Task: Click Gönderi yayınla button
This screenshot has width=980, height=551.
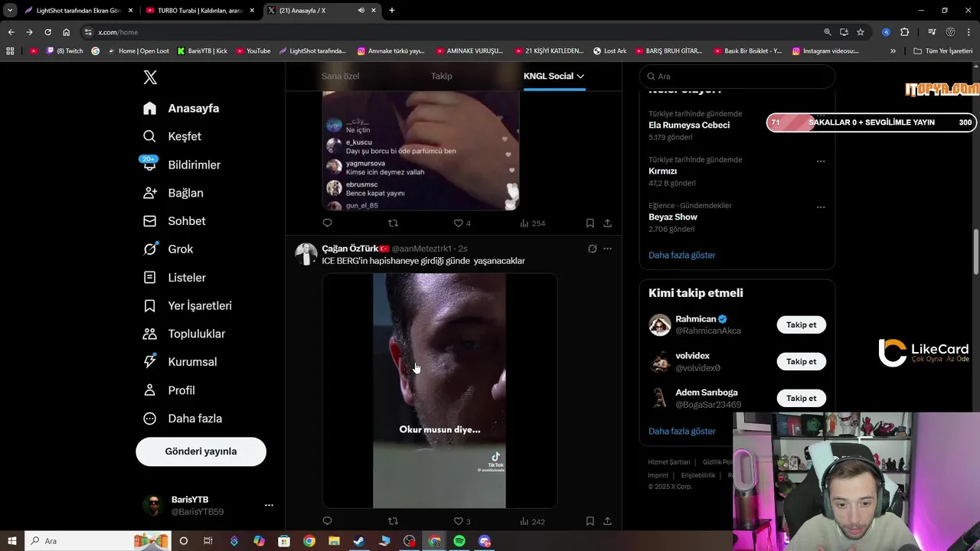Action: 201,452
